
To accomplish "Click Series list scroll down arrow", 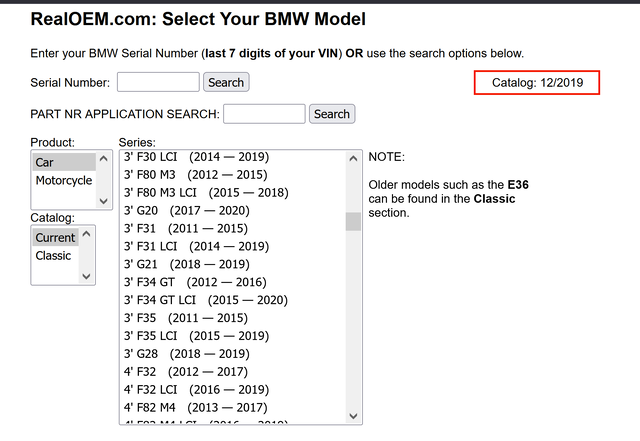I will pos(353,416).
